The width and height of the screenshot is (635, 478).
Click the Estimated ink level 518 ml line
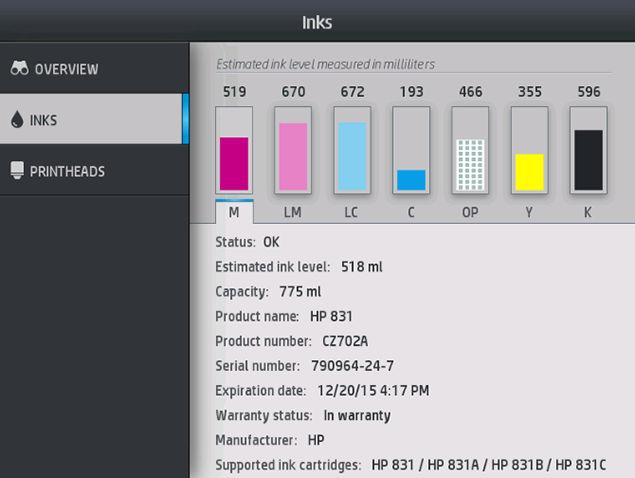(299, 267)
